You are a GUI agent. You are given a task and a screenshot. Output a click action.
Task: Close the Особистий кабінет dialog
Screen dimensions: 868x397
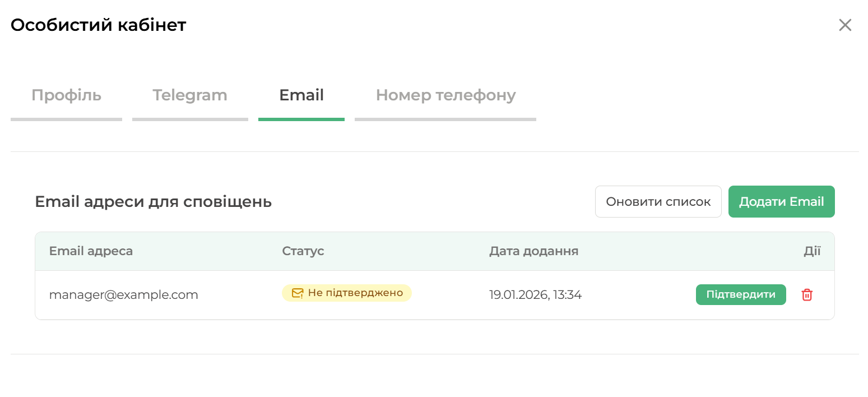[x=844, y=25]
